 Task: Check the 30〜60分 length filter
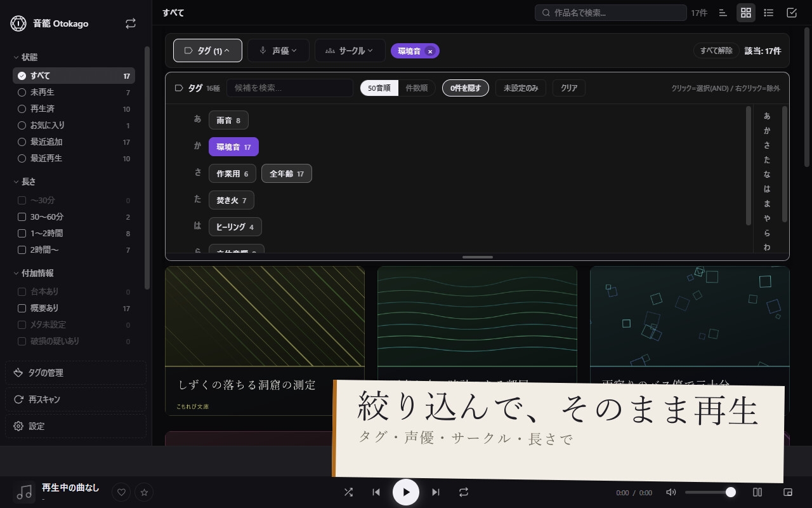click(x=74, y=217)
